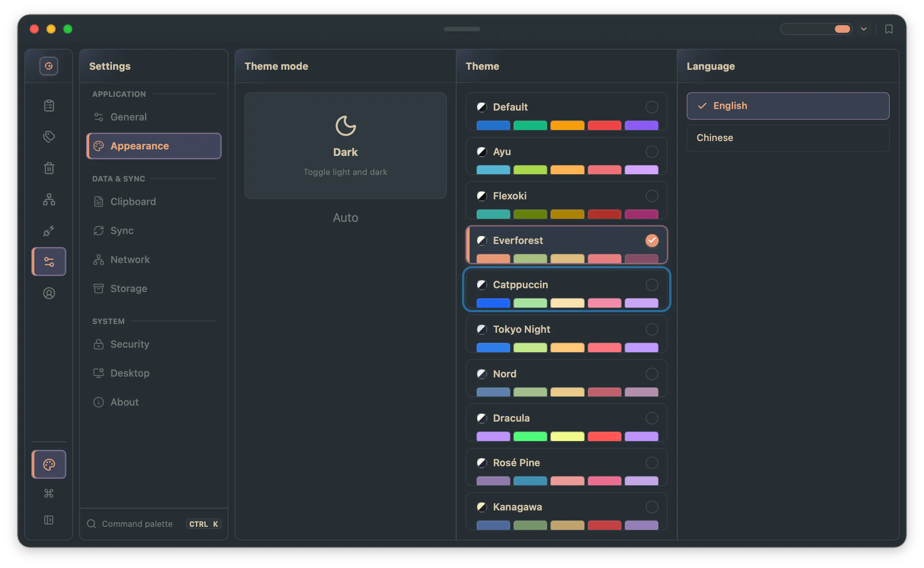Click the Everforest theme contrast icon
Screen dimensions: 924x568
482,241
